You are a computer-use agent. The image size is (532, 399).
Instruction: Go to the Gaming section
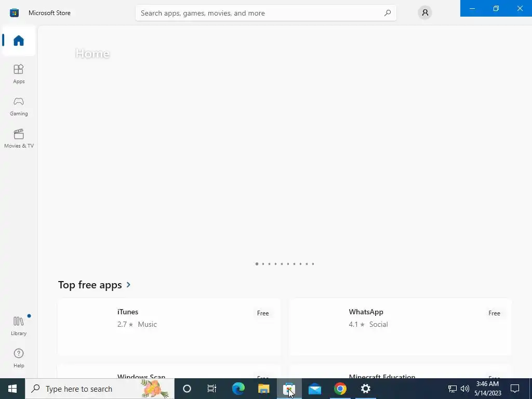[19, 106]
